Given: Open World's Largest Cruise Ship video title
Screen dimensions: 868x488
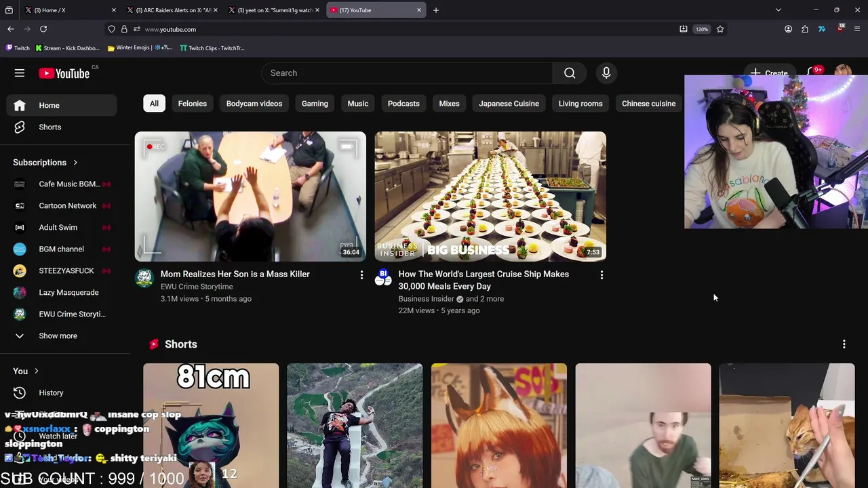Looking at the screenshot, I should pyautogui.click(x=484, y=280).
